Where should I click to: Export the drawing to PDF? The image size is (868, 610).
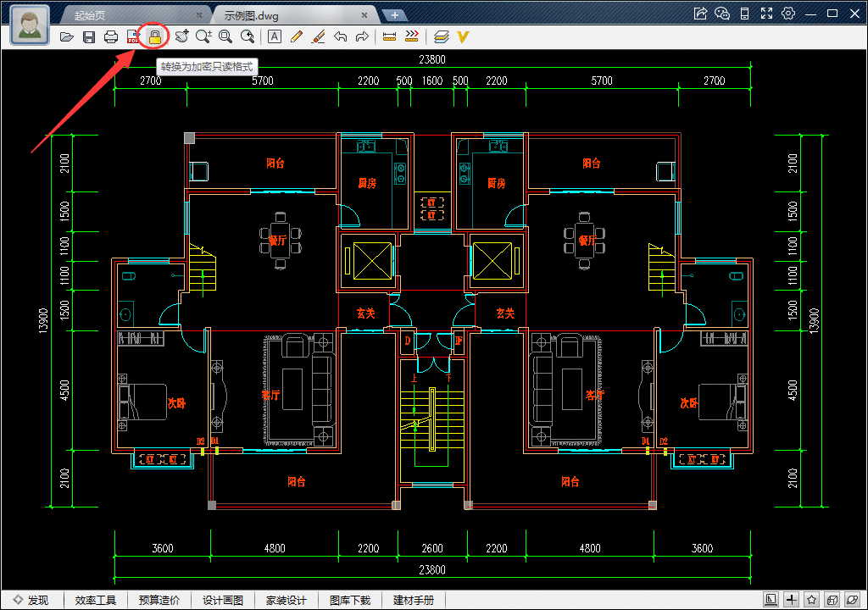tap(133, 36)
